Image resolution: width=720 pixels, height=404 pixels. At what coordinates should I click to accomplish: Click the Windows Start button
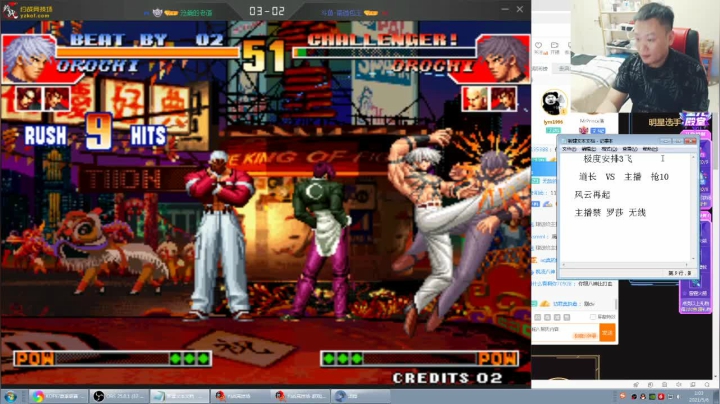[10, 396]
